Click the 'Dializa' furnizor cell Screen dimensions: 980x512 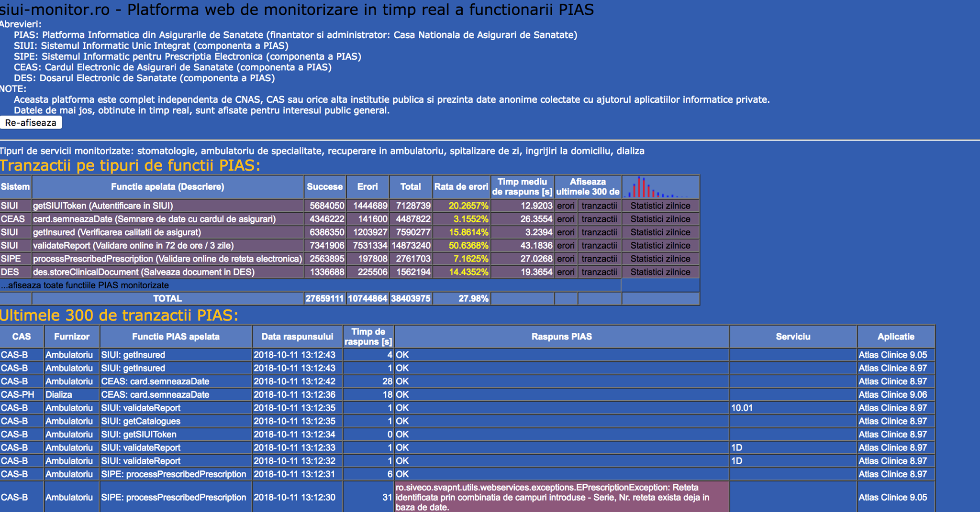72,395
